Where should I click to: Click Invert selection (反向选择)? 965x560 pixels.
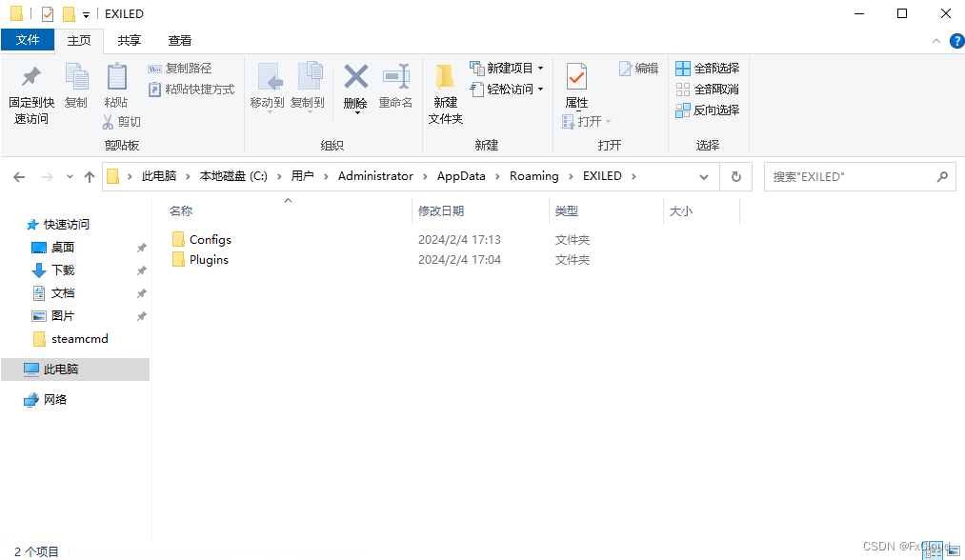coord(707,110)
